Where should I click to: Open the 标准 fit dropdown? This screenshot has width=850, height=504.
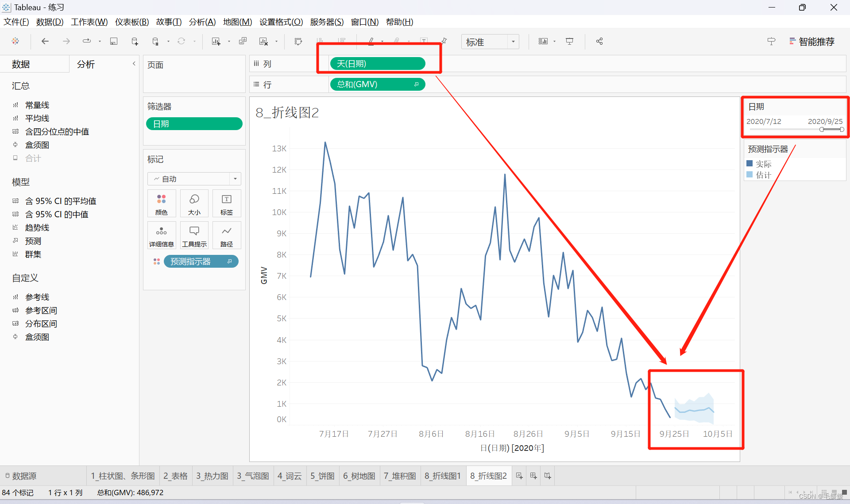coord(490,42)
